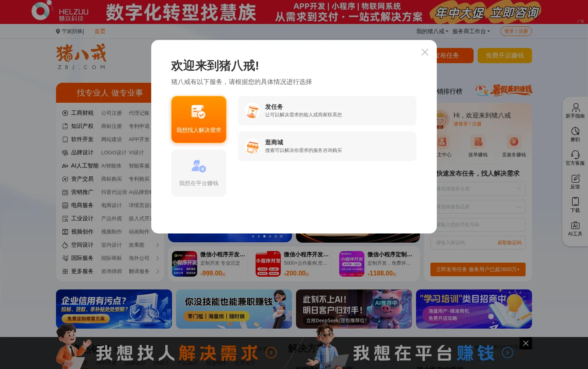Image resolution: width=588 pixels, height=369 pixels.
Task: Close the bottom floating banner
Action: (526, 343)
